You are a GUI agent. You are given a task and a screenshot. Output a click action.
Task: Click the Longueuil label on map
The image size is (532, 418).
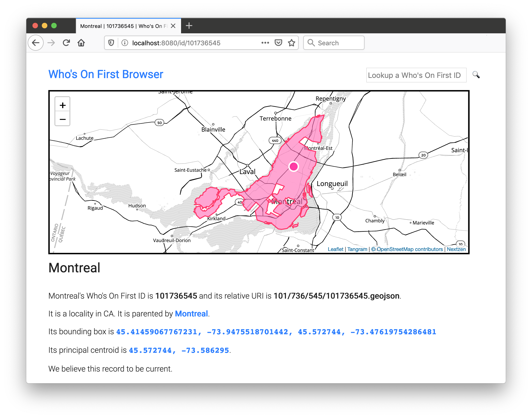[x=332, y=183]
